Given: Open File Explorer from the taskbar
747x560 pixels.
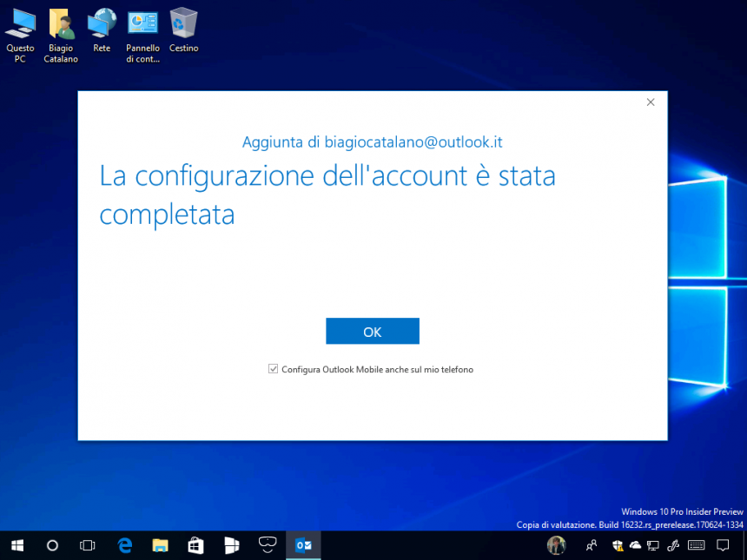Looking at the screenshot, I should click(161, 545).
